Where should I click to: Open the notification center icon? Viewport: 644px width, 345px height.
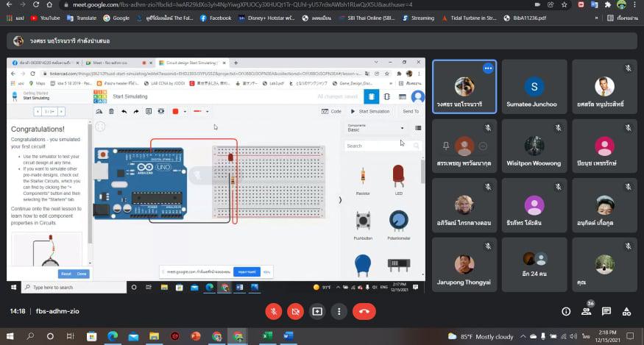[631, 336]
